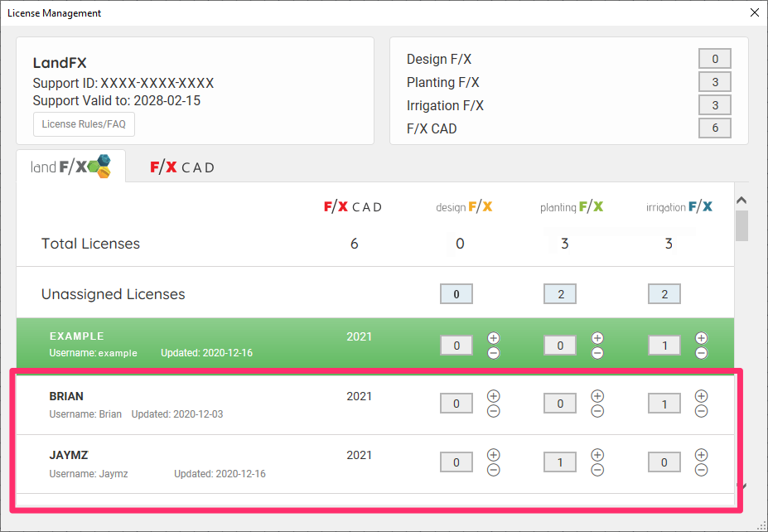Click the F/X CAD column header logo
Image resolution: width=768 pixels, height=532 pixels.
click(353, 206)
